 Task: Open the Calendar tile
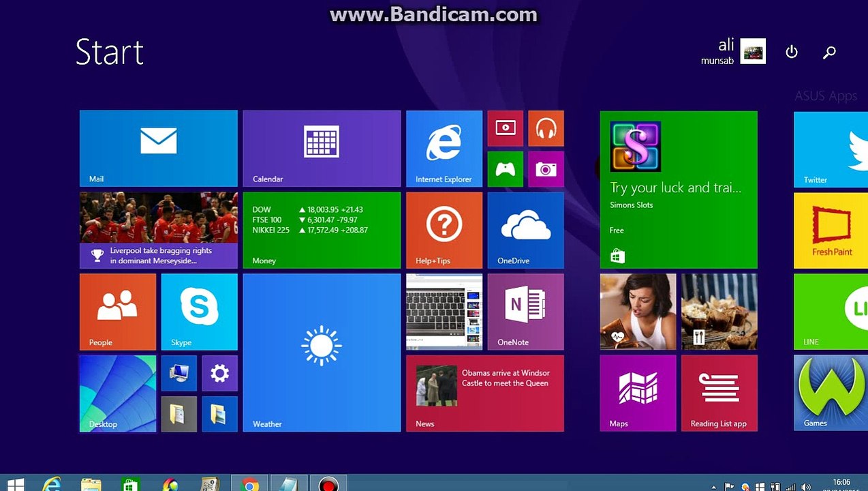(322, 149)
